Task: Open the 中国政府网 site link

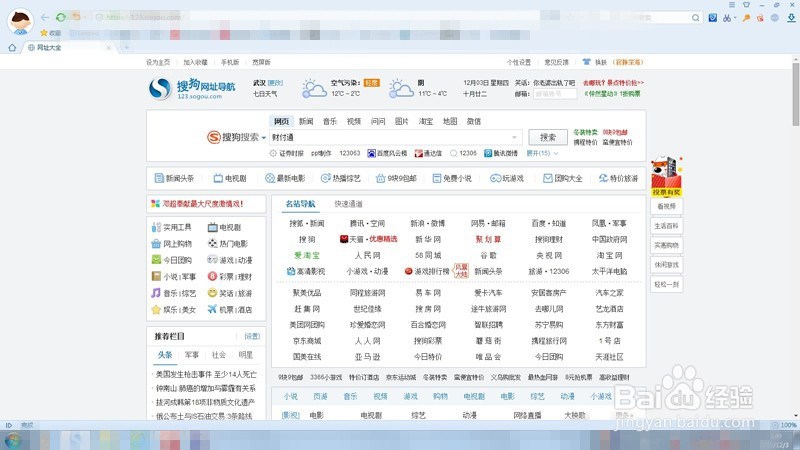Action: (609, 239)
